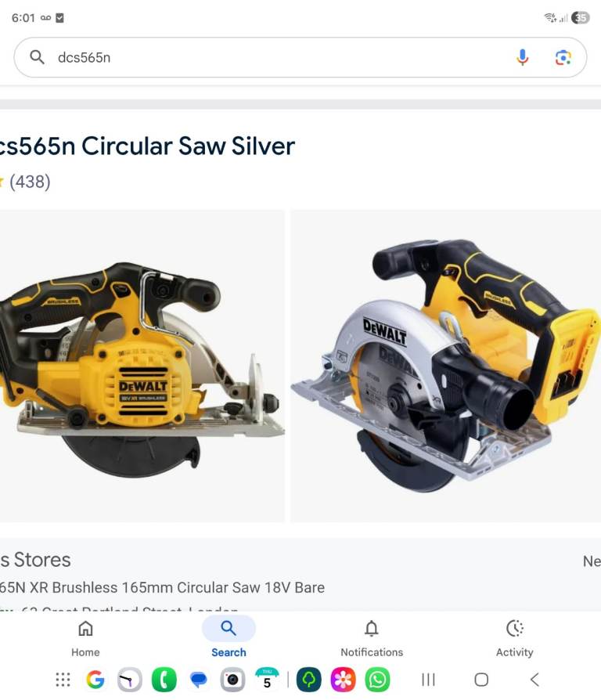The width and height of the screenshot is (601, 700).
Task: Open the left DeWalt saw product image
Action: click(142, 366)
